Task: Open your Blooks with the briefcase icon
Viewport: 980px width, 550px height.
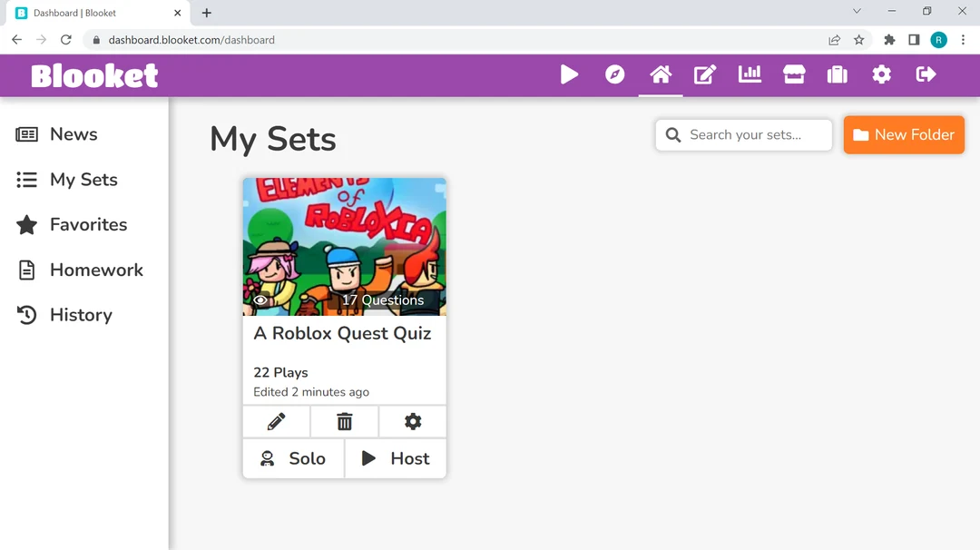Action: pyautogui.click(x=837, y=75)
